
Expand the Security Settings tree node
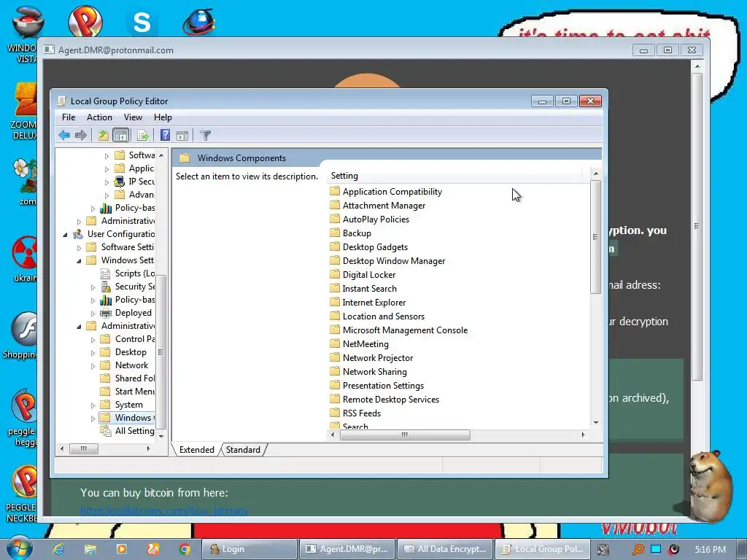93,287
